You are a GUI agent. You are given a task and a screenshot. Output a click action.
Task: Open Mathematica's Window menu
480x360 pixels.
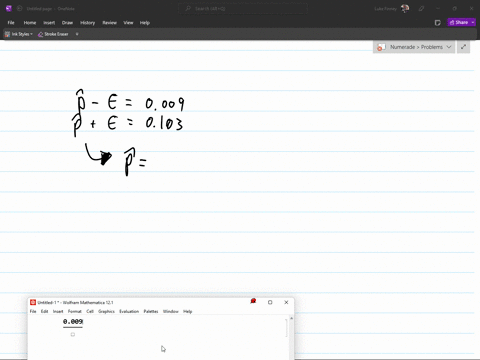pos(171,311)
